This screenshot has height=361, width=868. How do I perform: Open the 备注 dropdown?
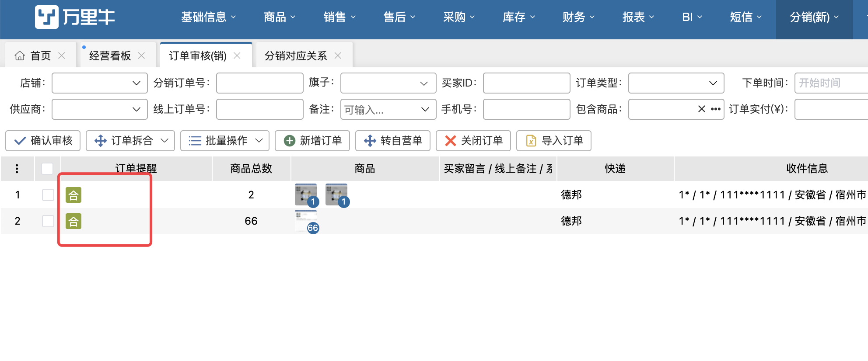click(388, 109)
